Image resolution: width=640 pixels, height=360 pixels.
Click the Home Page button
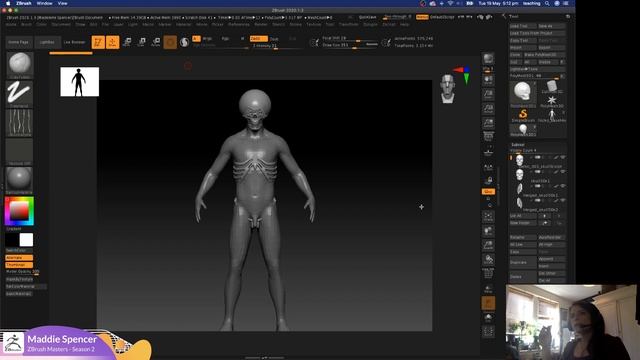tap(19, 42)
